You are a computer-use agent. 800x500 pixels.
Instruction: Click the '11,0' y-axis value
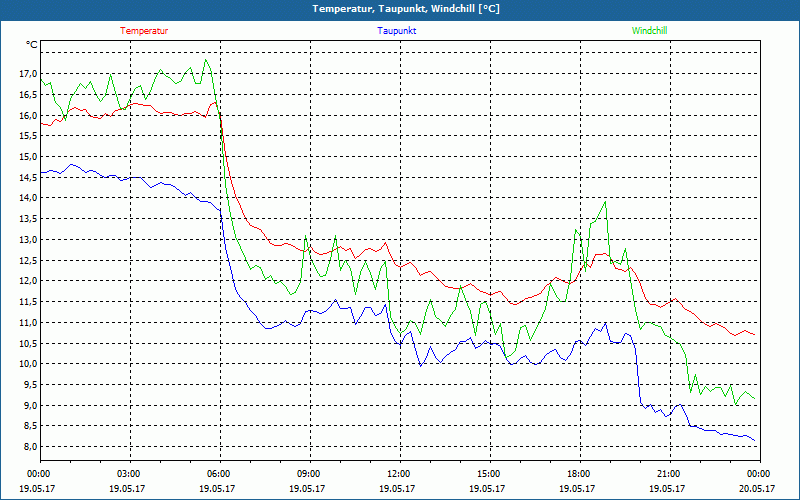click(28, 322)
